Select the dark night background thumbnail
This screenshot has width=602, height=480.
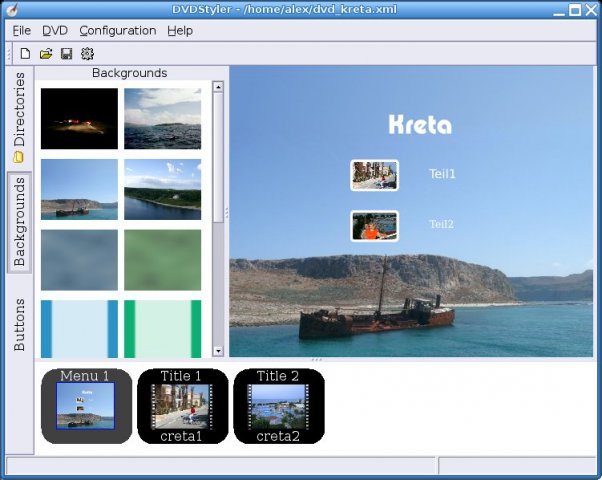tap(79, 118)
